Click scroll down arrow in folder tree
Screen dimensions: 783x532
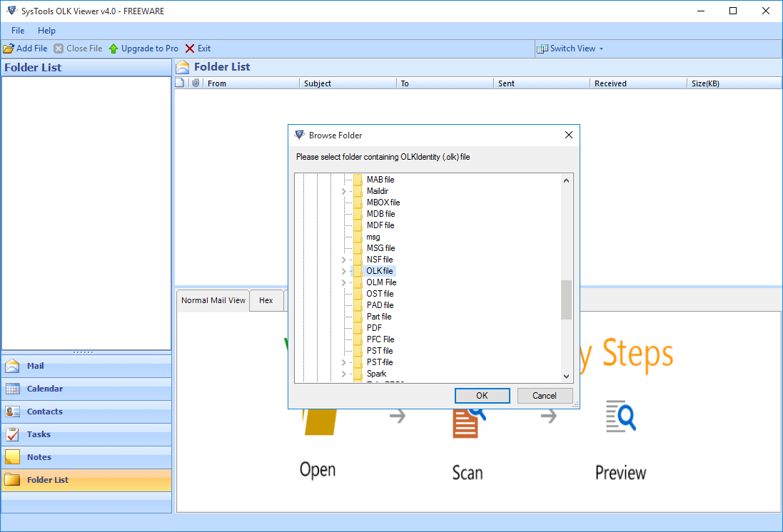(566, 377)
